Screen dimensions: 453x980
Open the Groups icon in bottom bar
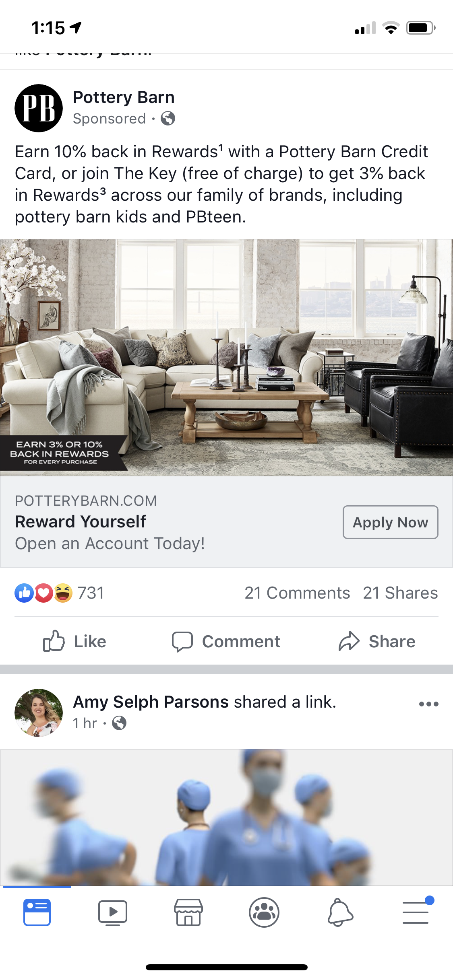coord(264,912)
